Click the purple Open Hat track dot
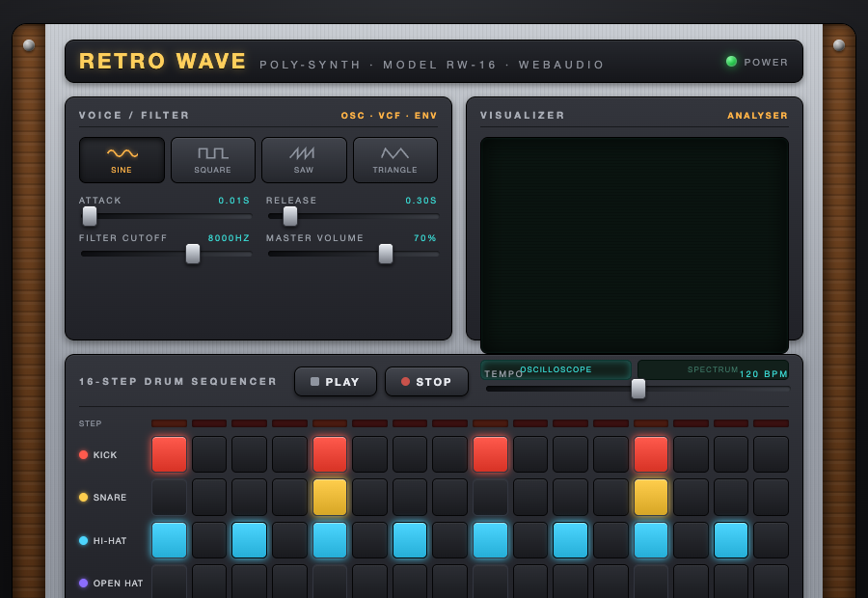Image resolution: width=868 pixels, height=598 pixels. 84,583
